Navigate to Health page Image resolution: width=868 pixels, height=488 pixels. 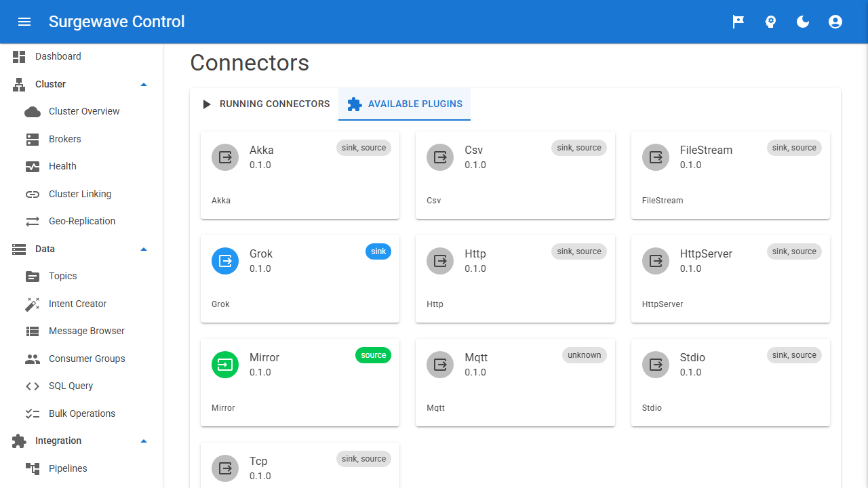[81, 167]
